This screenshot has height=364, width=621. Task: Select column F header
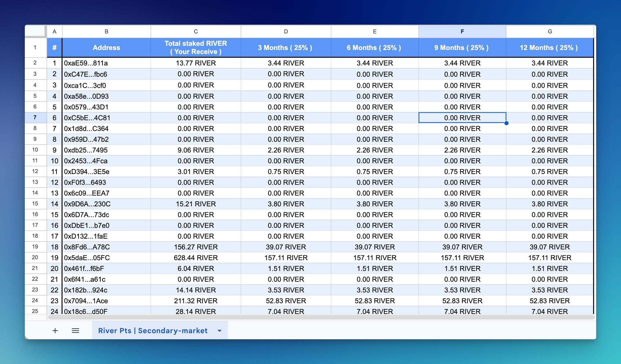click(462, 31)
